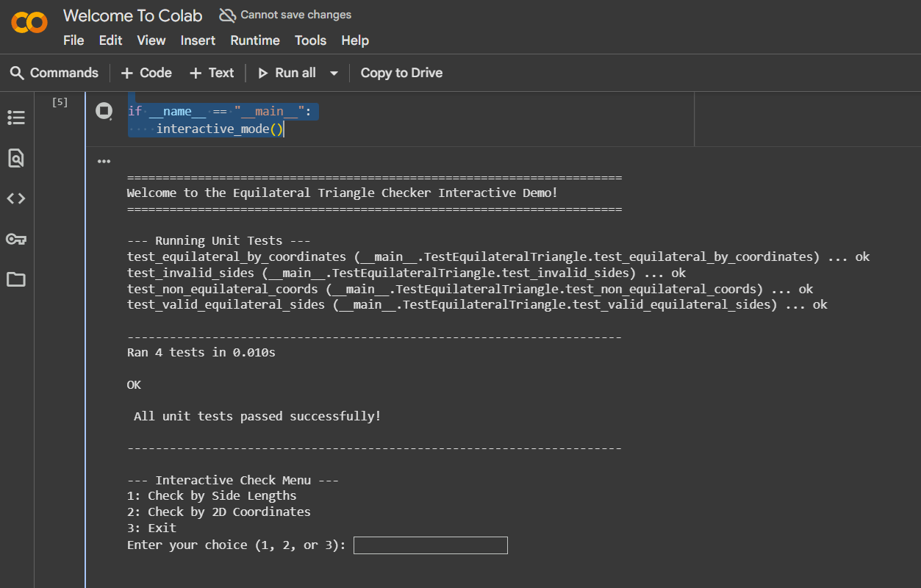Open the Table of contents sidebar icon
Screen dimensions: 921x588
tap(16, 118)
